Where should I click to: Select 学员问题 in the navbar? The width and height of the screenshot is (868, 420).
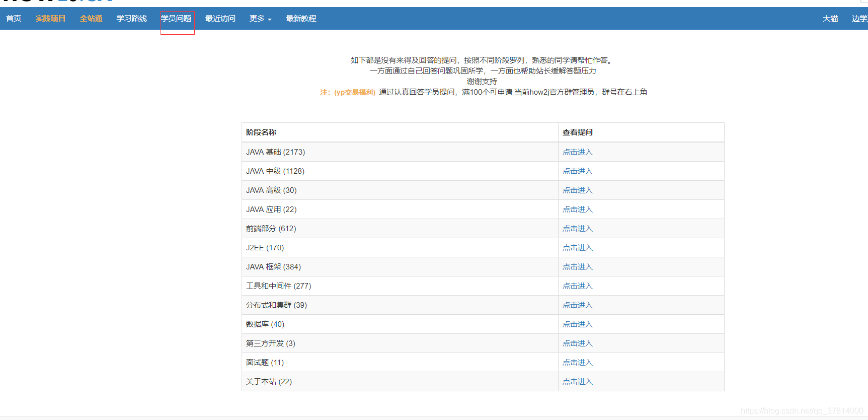(x=176, y=19)
